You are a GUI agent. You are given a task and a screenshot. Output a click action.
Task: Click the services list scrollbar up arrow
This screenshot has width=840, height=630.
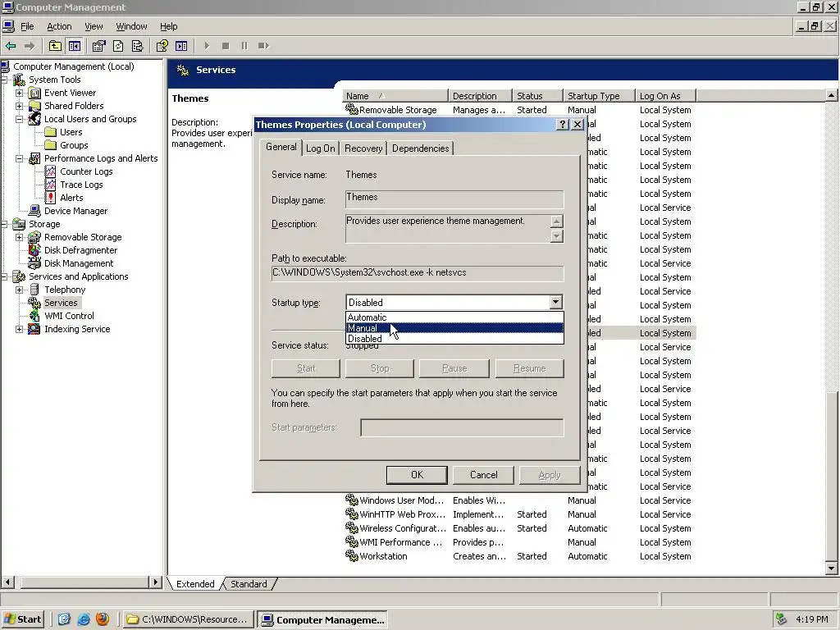(832, 95)
